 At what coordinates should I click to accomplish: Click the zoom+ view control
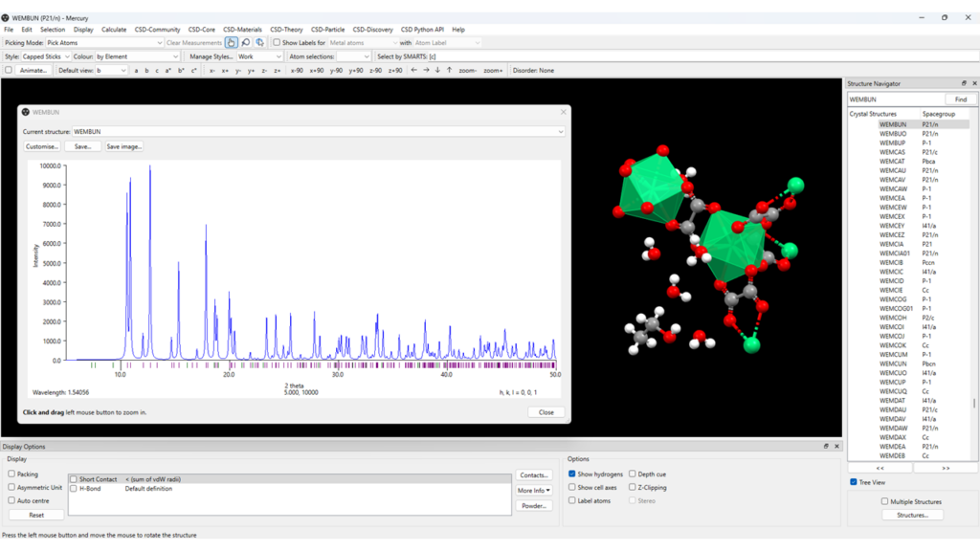coord(493,70)
